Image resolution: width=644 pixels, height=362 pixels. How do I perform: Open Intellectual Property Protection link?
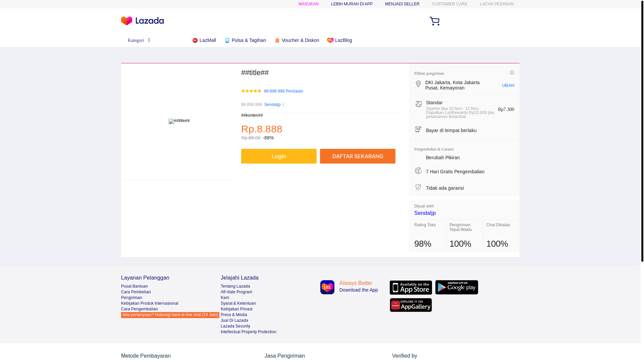(248, 332)
